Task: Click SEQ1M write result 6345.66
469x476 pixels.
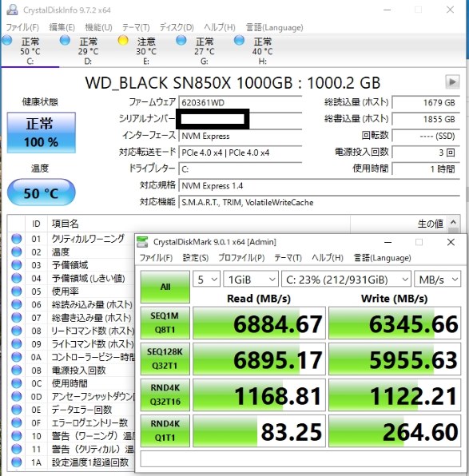Action: coord(395,323)
